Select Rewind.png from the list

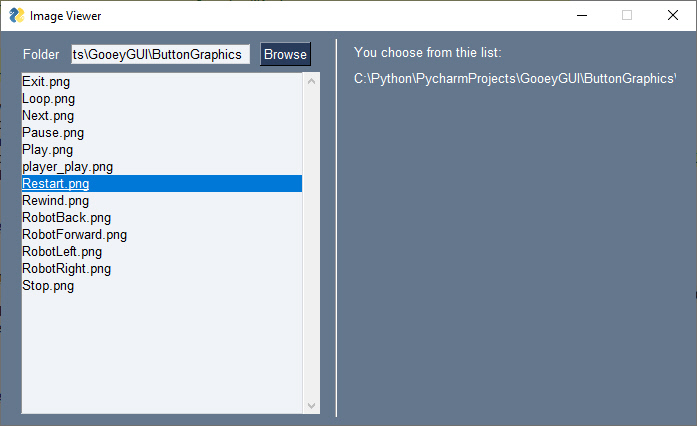[55, 201]
